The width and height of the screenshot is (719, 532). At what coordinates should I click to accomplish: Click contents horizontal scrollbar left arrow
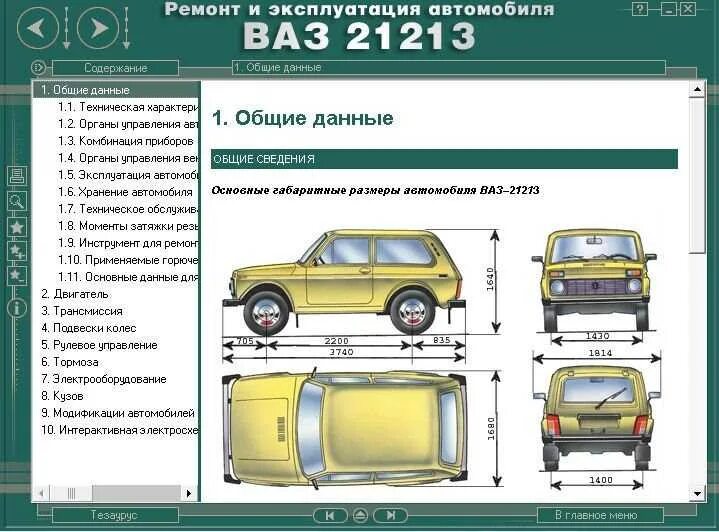click(41, 493)
